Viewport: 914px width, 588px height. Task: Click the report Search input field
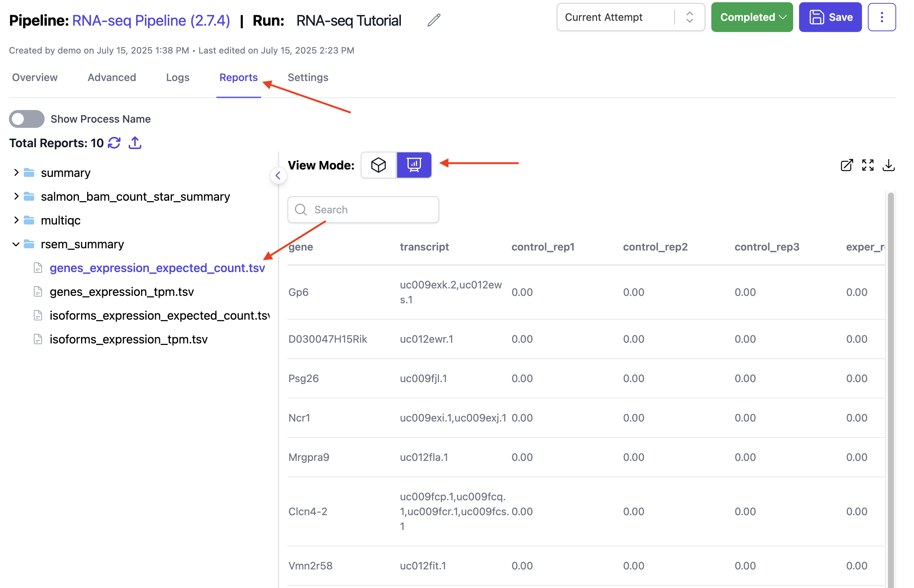point(363,210)
